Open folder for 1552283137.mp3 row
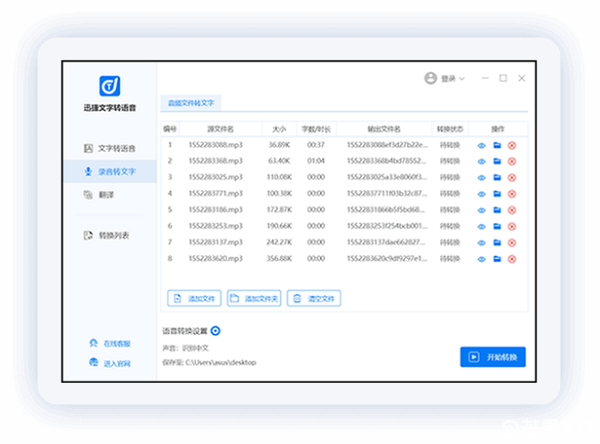 point(497,243)
